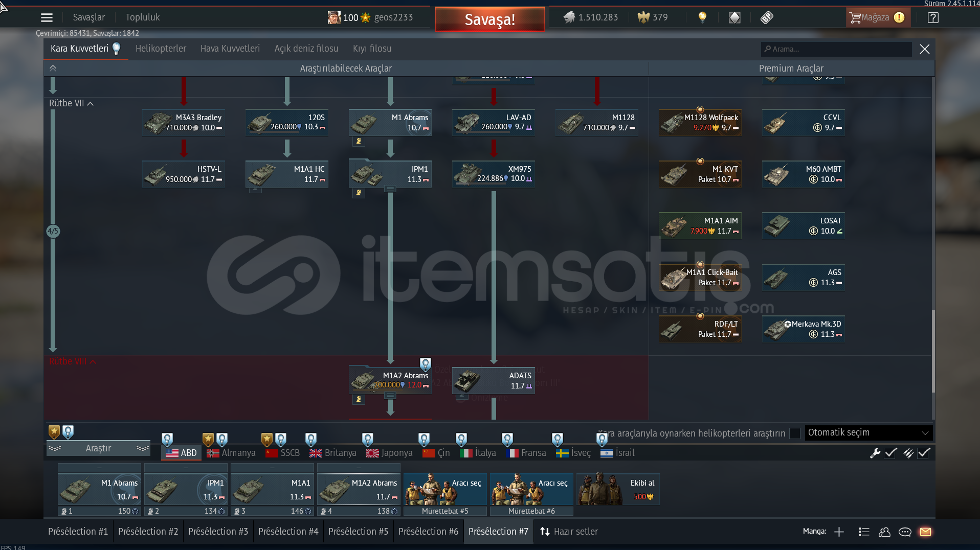Viewport: 980px width, 550px height.
Task: Open the Otomatik seçim dropdown
Action: (868, 432)
